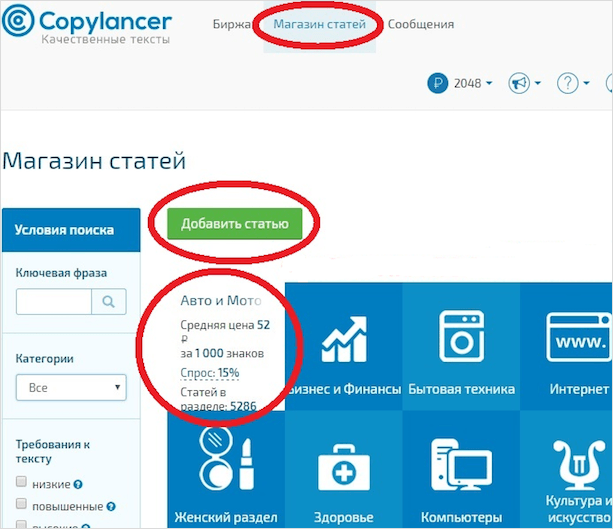Open the Компьютеры category tile

[461, 472]
